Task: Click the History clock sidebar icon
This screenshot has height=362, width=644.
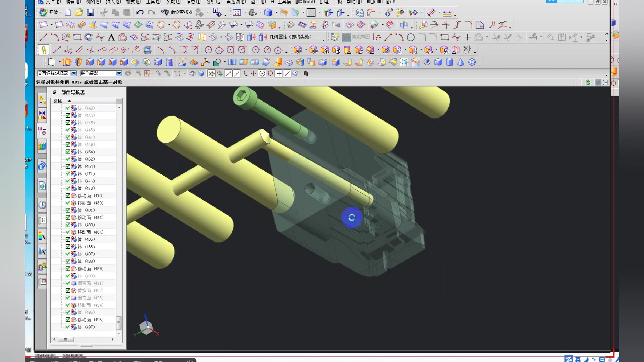Action: [x=42, y=205]
